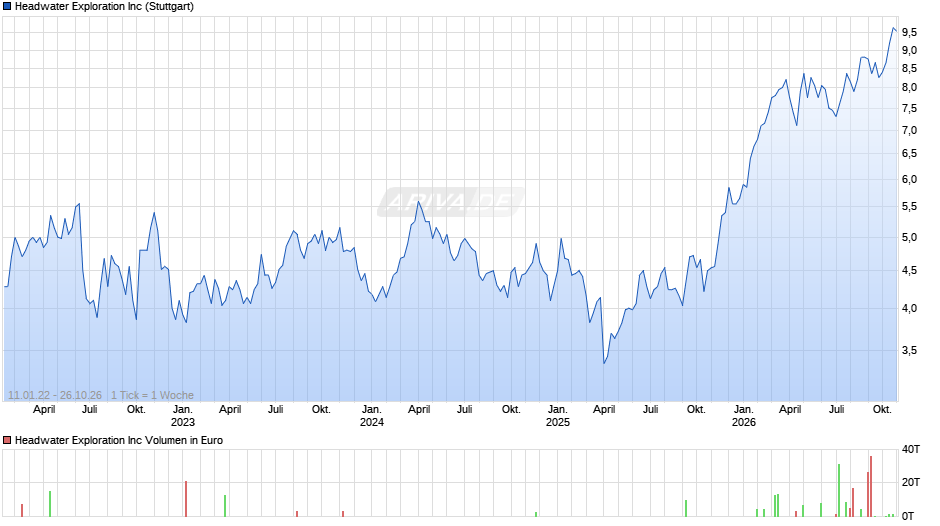Click the price low point near April 2025
Image resolution: width=940 pixels, height=526 pixels.
click(604, 363)
